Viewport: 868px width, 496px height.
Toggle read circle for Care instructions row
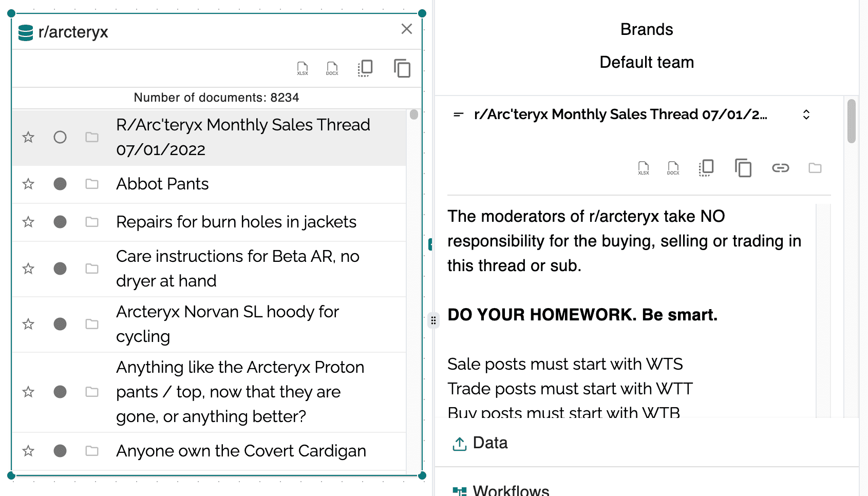pyautogui.click(x=60, y=269)
